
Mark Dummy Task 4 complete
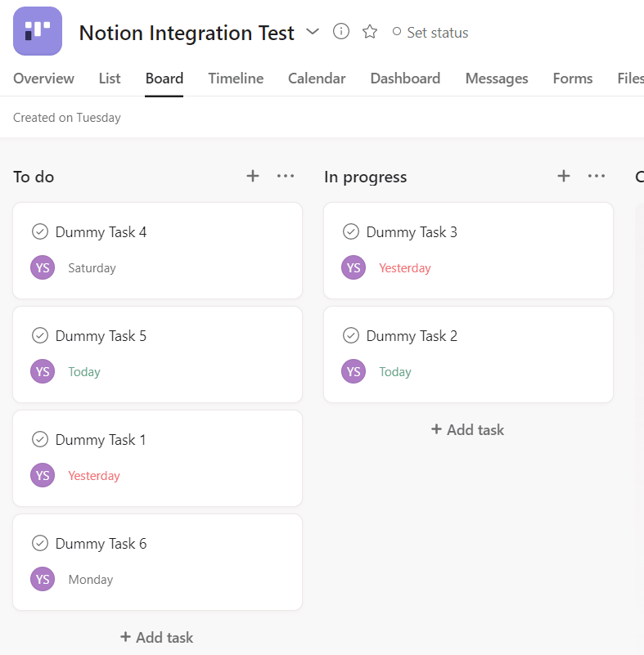40,231
